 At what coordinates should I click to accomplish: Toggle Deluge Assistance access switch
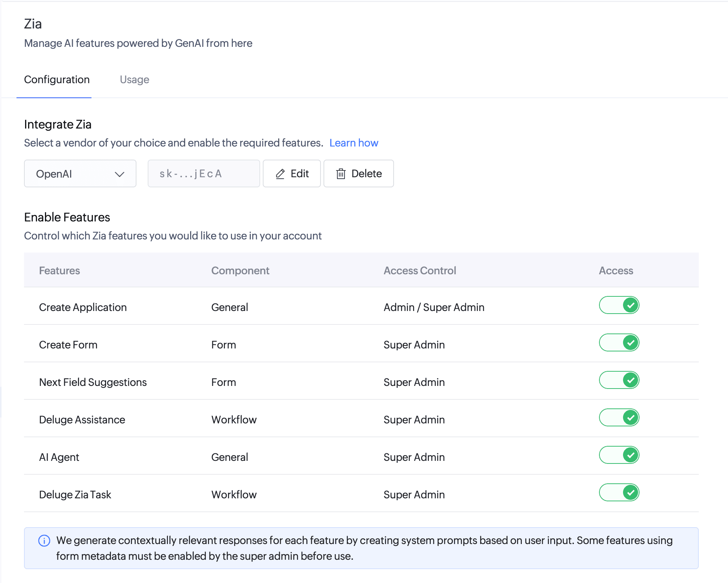[619, 417]
